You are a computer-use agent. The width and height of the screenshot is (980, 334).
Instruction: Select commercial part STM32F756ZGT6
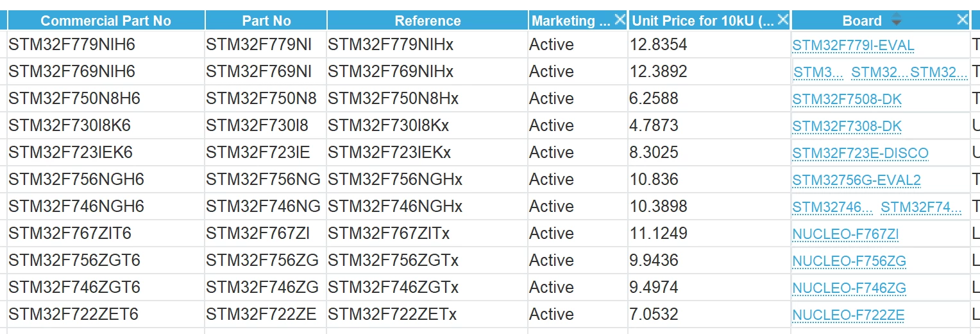[74, 261]
